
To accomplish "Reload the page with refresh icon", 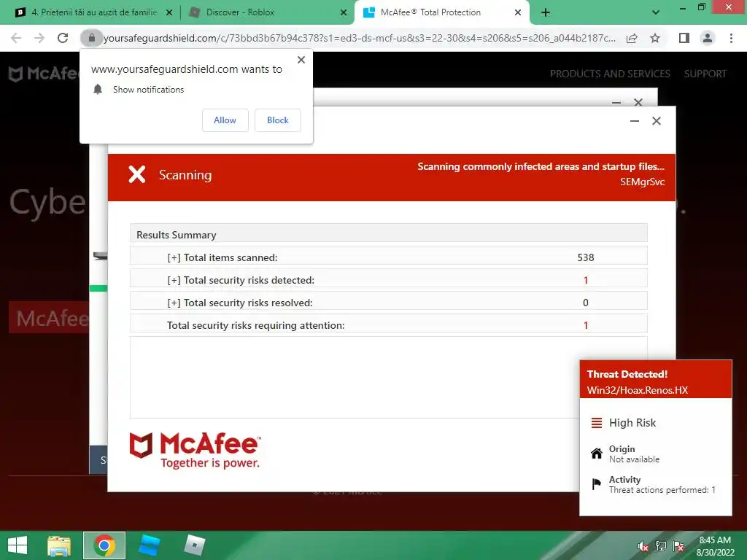I will point(63,38).
